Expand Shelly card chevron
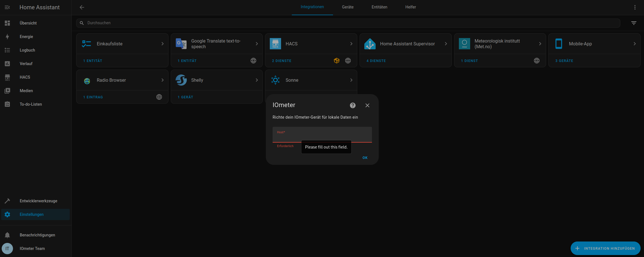 (x=257, y=80)
